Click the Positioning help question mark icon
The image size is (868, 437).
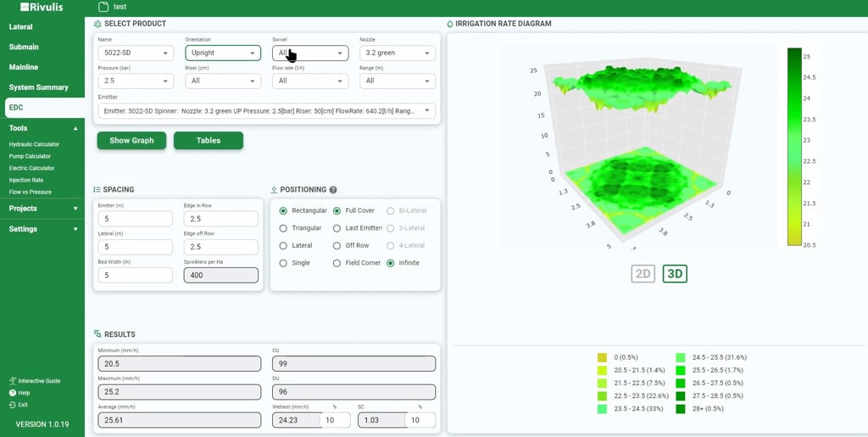click(x=333, y=190)
